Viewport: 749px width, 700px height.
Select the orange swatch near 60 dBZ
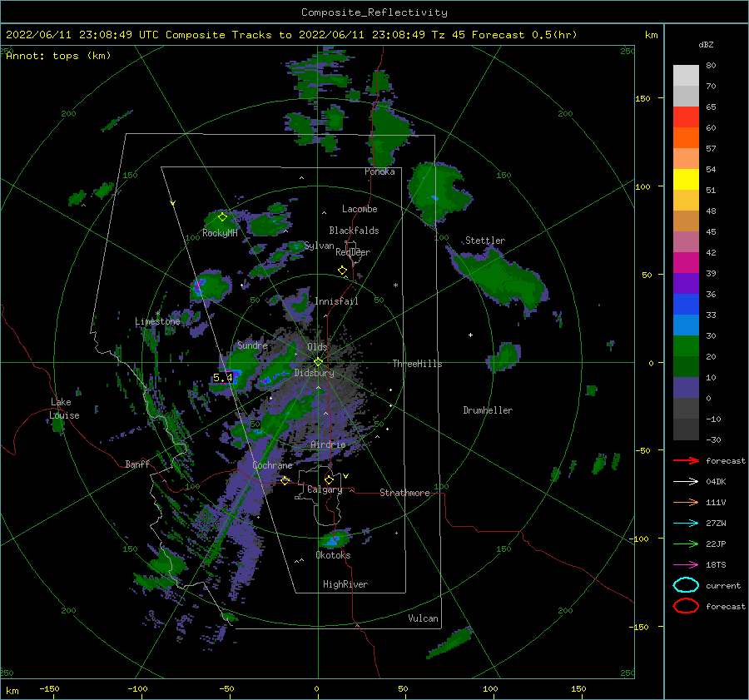pyautogui.click(x=686, y=138)
